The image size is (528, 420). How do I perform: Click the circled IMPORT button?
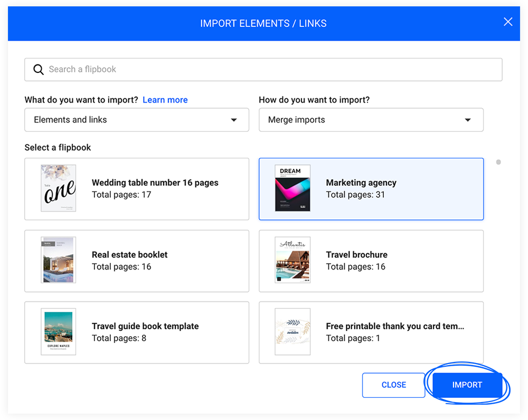click(x=467, y=385)
